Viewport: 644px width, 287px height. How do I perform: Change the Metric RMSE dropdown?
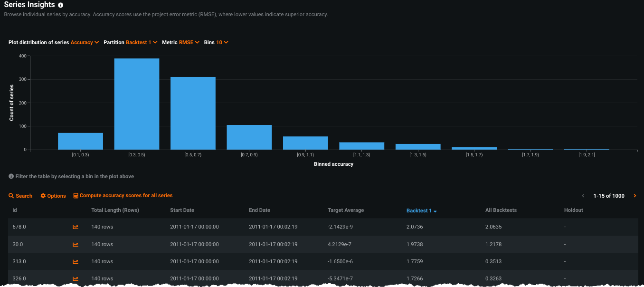pos(189,42)
